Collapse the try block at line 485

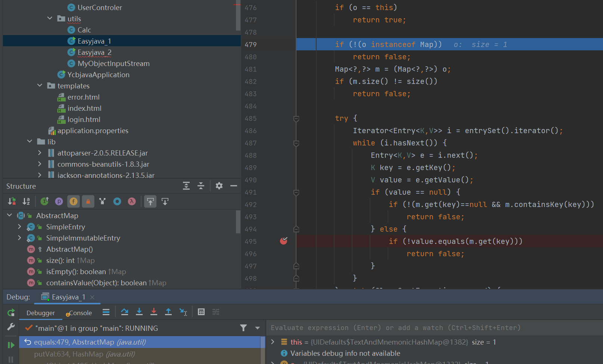[x=296, y=119]
